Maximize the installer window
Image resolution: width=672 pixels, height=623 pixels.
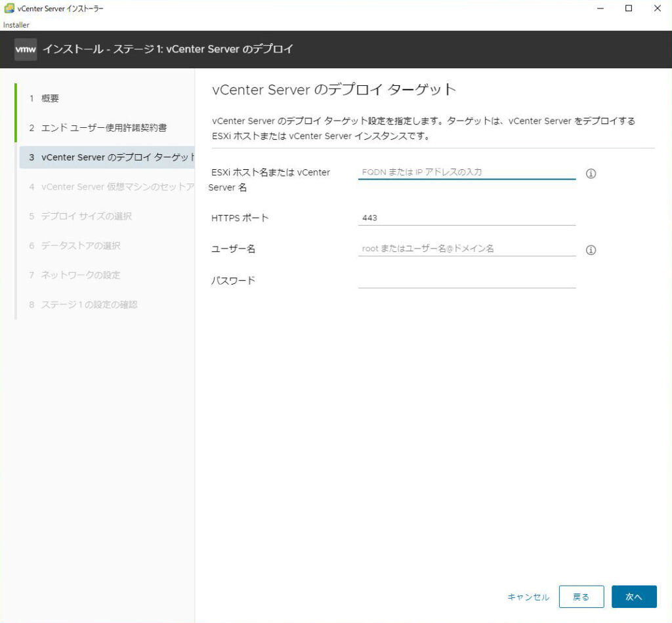[x=629, y=8]
